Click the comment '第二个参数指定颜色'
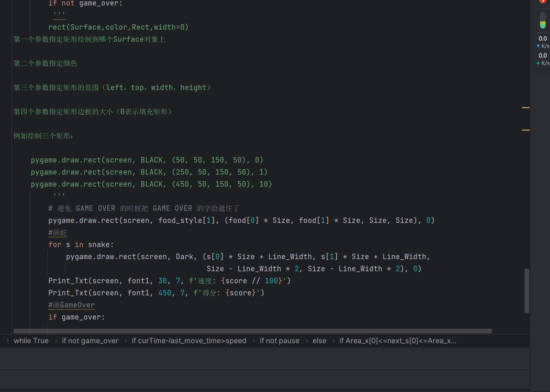550x392 pixels. point(45,63)
